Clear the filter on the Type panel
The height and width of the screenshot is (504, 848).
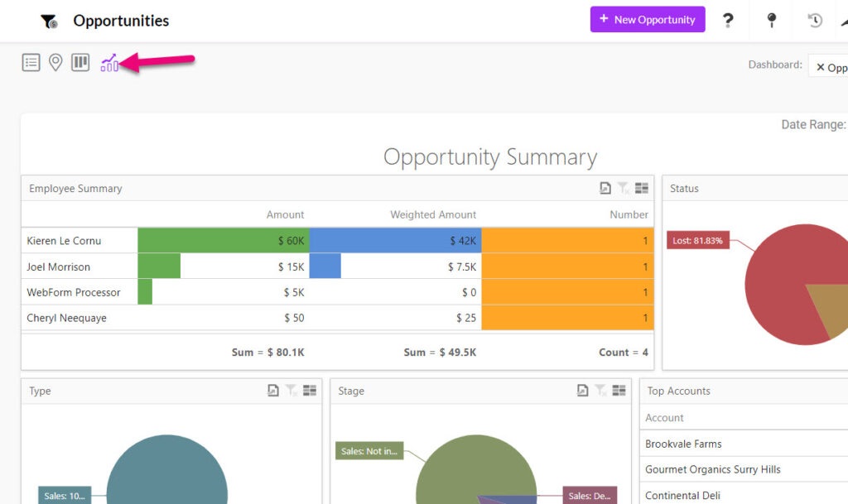[x=291, y=390]
